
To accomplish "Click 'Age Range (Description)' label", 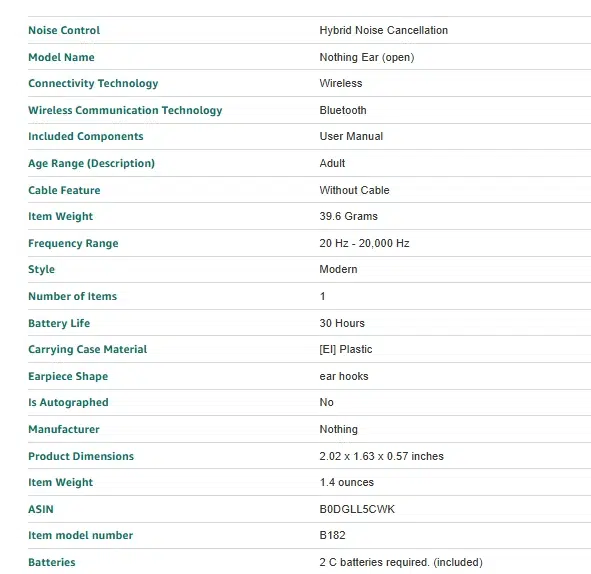I will point(92,164).
